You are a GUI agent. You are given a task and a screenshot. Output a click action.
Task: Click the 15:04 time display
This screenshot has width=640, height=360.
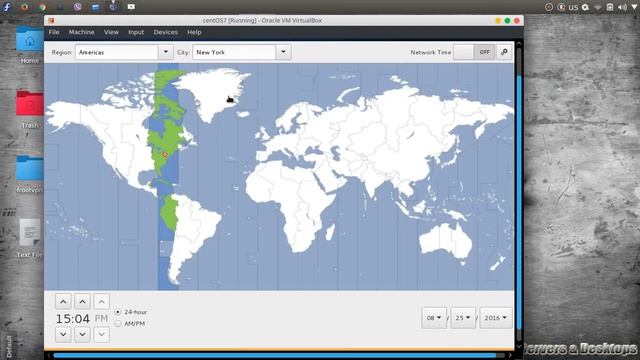click(x=73, y=318)
